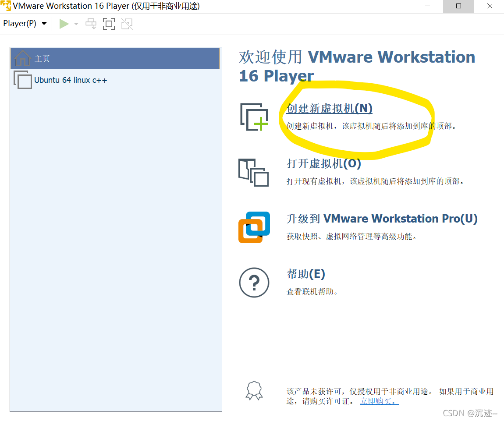This screenshot has width=504, height=421.
Task: Click the 创建新虚拟机(N) link
Action: click(330, 109)
